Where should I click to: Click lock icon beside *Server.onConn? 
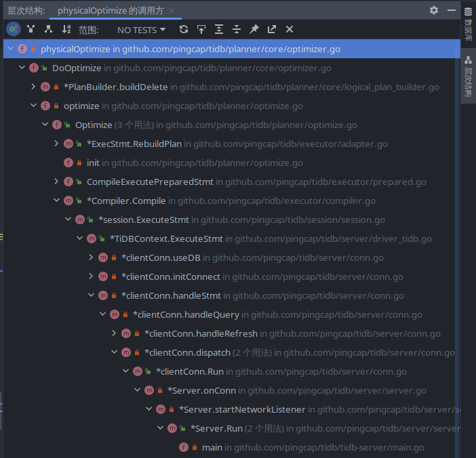coord(160,390)
